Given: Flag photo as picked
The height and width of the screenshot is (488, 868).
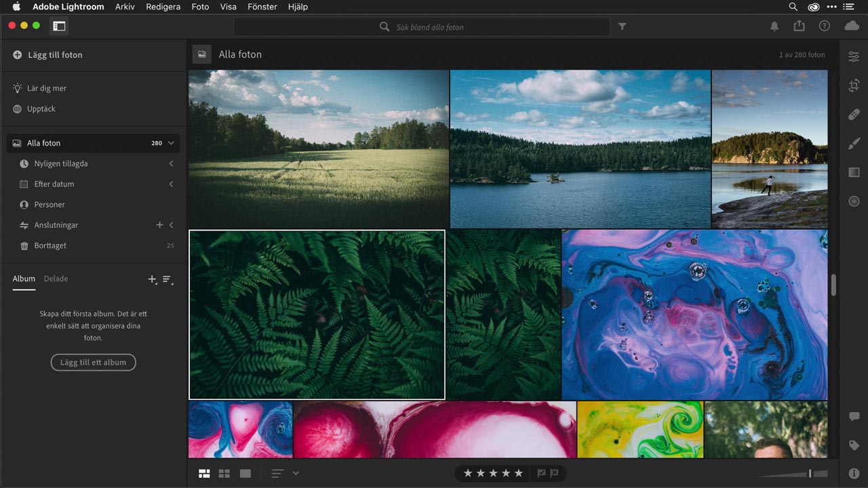Looking at the screenshot, I should click(x=541, y=473).
